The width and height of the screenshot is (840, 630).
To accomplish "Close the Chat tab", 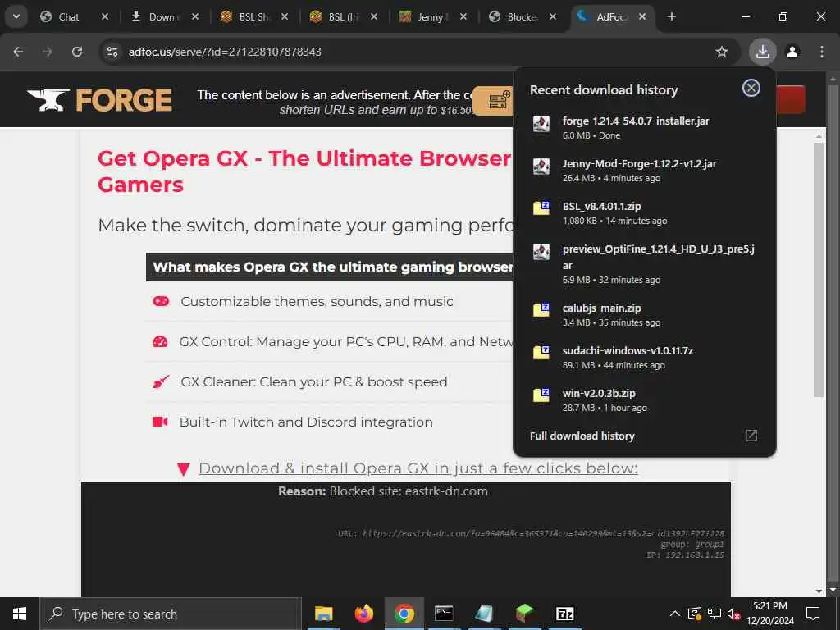I will (x=105, y=16).
